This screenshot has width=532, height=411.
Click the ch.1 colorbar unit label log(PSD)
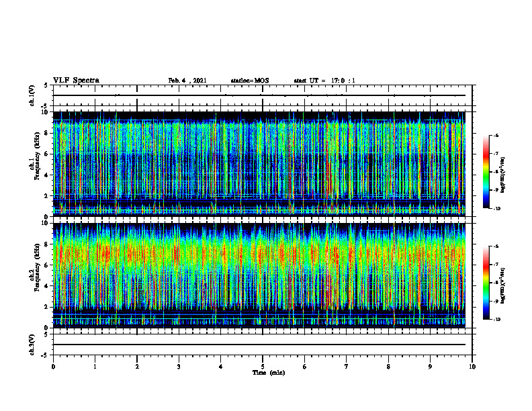[503, 175]
